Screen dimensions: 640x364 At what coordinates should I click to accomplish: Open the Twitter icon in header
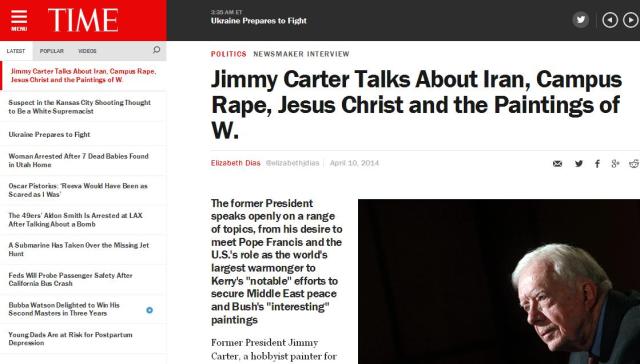pos(580,20)
